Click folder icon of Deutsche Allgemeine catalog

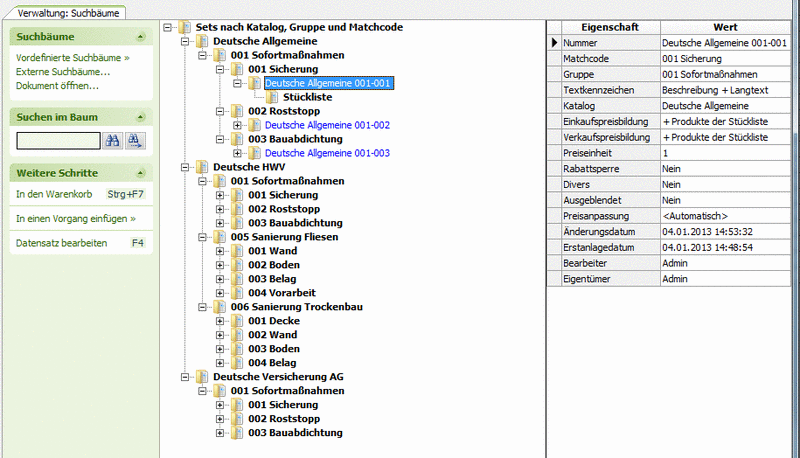point(202,41)
